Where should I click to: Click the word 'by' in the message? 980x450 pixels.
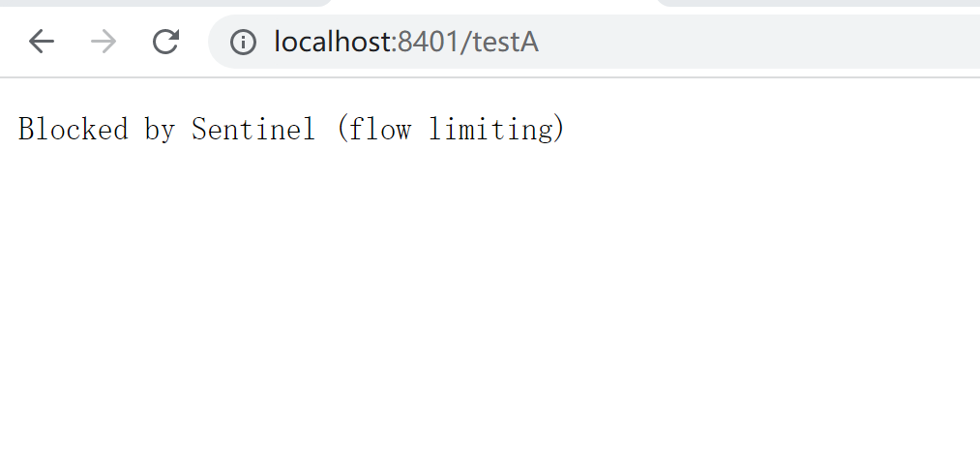tap(160, 130)
